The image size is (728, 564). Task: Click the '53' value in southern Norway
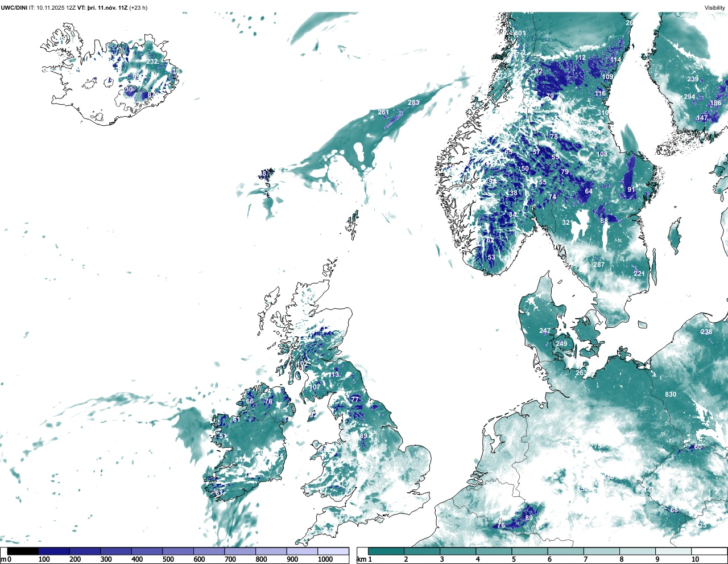[x=491, y=257]
